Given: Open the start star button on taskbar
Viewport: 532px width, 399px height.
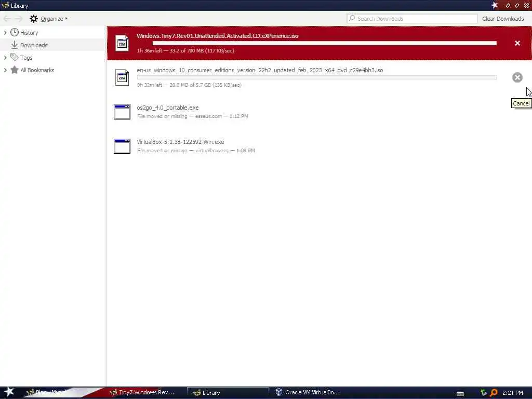Looking at the screenshot, I should pyautogui.click(x=9, y=392).
